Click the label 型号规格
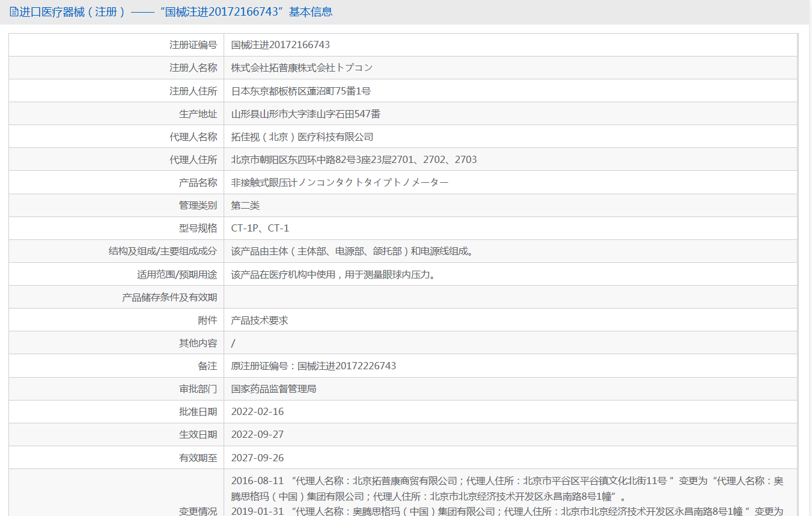The height and width of the screenshot is (516, 812). point(198,228)
